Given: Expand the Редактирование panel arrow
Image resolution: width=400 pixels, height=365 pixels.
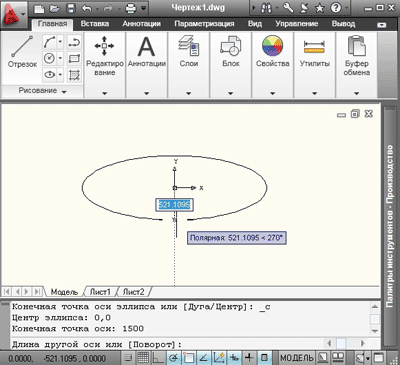Looking at the screenshot, I should (x=104, y=93).
